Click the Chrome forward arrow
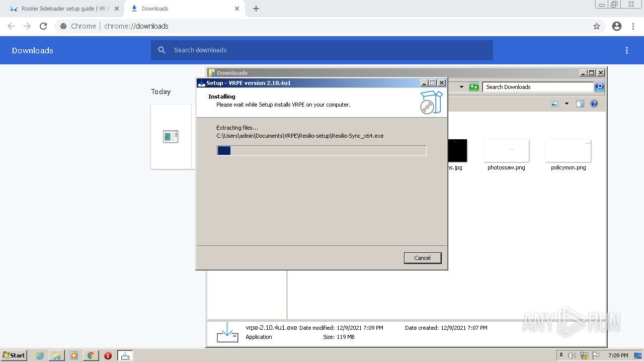The height and width of the screenshot is (362, 644). [x=27, y=26]
